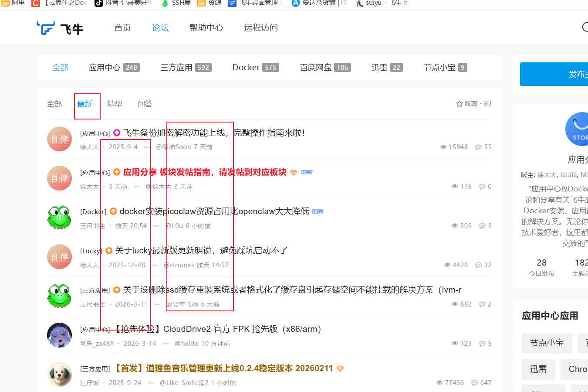Select the 三方应用 592 category tab
The image size is (588, 392).
tap(186, 68)
